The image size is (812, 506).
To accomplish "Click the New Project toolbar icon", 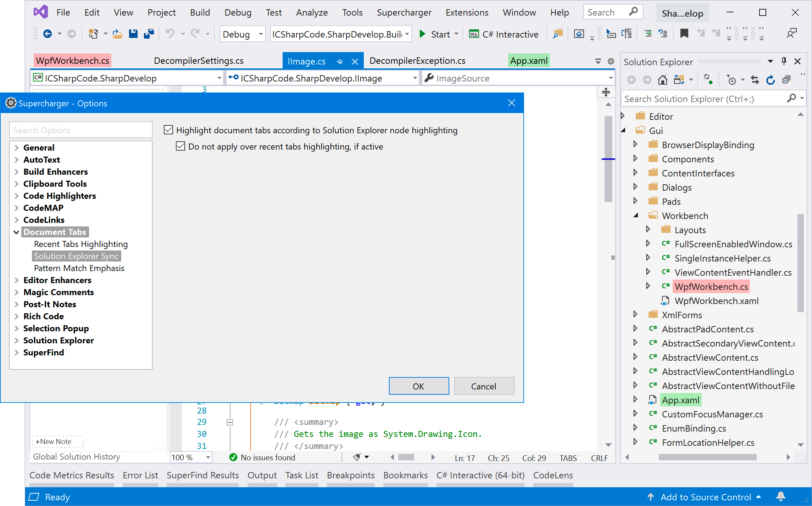I will (x=93, y=34).
